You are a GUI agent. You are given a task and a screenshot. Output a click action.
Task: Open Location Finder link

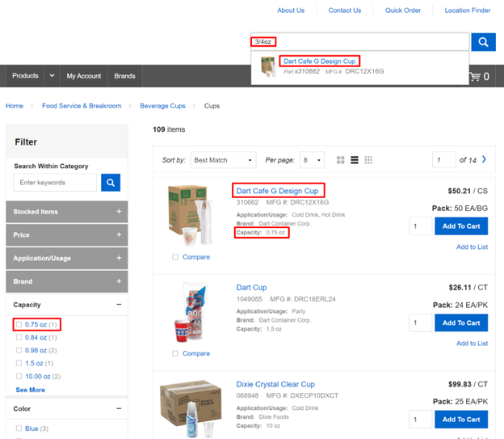(x=468, y=11)
